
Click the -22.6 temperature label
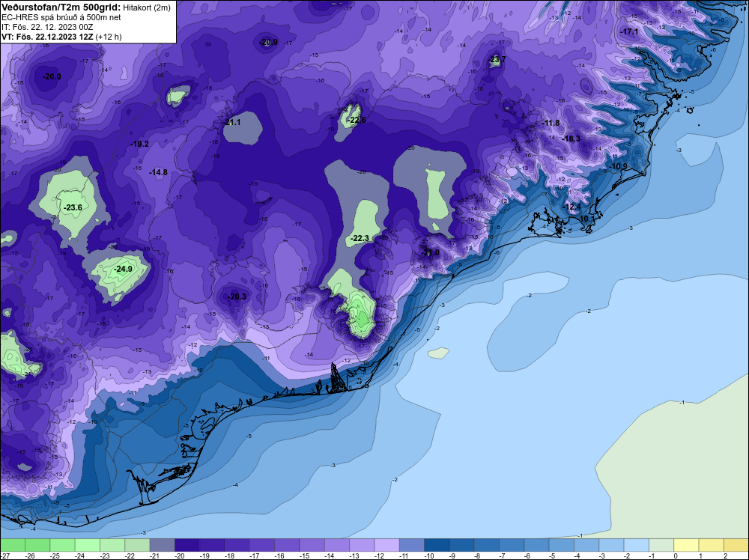click(357, 120)
